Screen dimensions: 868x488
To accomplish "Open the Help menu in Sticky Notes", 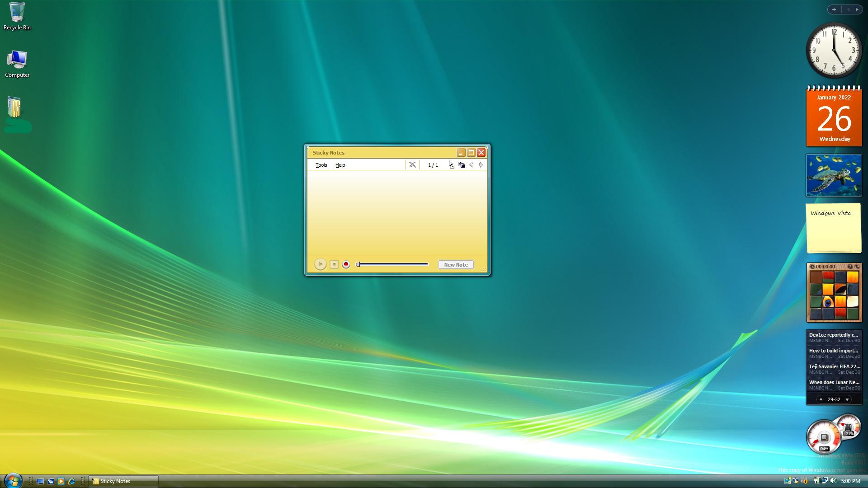I will click(340, 164).
